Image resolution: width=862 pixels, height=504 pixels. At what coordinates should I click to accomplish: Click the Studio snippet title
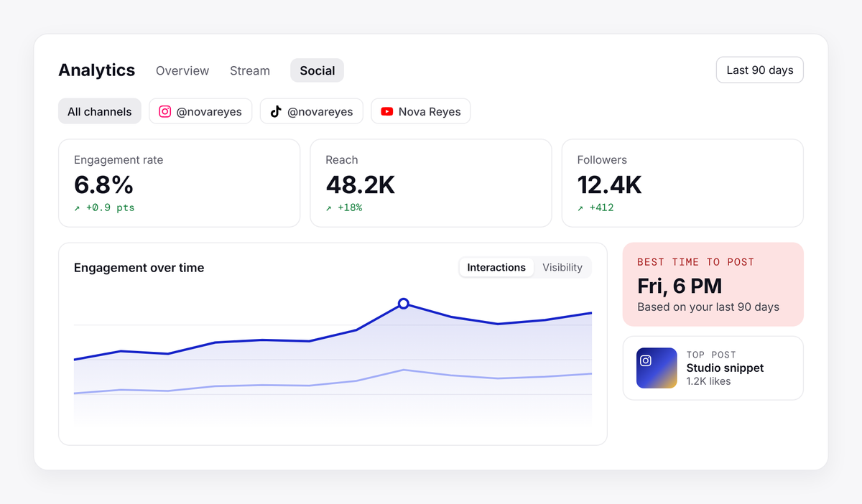725,368
